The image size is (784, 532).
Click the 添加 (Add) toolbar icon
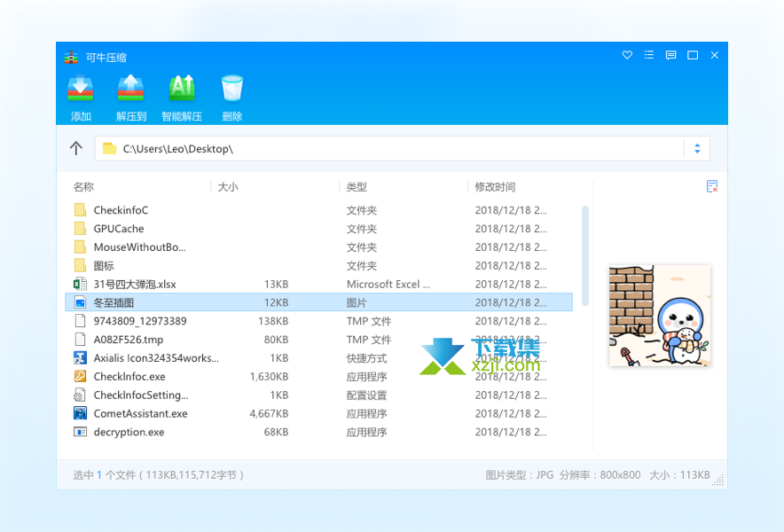pos(81,89)
